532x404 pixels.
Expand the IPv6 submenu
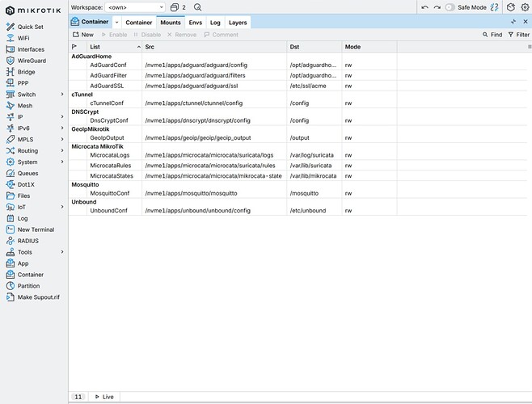pos(62,128)
